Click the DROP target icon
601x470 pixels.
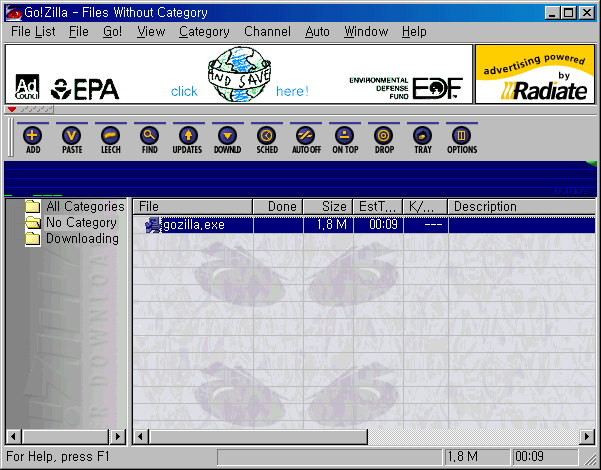coord(384,136)
